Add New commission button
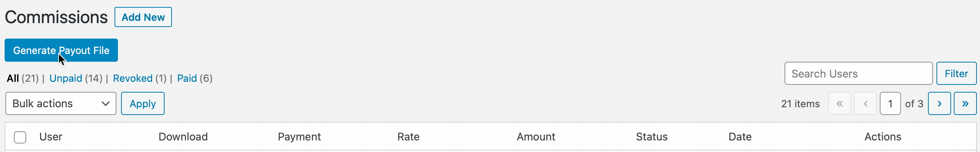 point(143,17)
